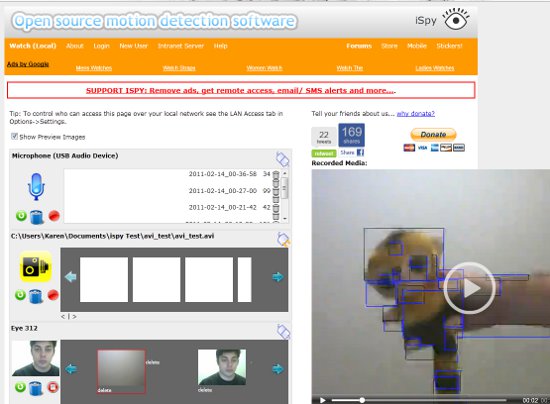Toggle the avi_test.avi green power button

coord(20,295)
